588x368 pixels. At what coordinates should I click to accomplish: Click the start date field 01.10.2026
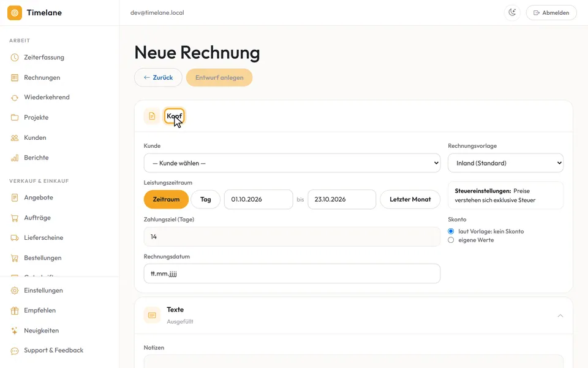pos(258,199)
